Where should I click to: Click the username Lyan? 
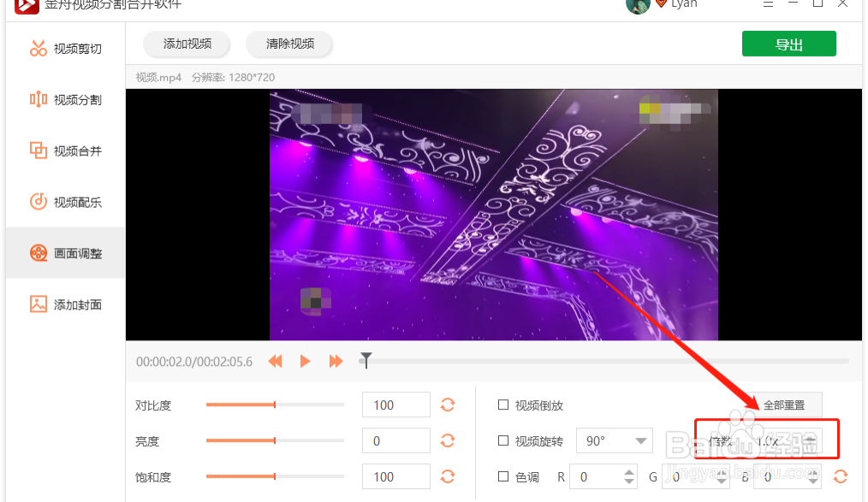[x=684, y=4]
